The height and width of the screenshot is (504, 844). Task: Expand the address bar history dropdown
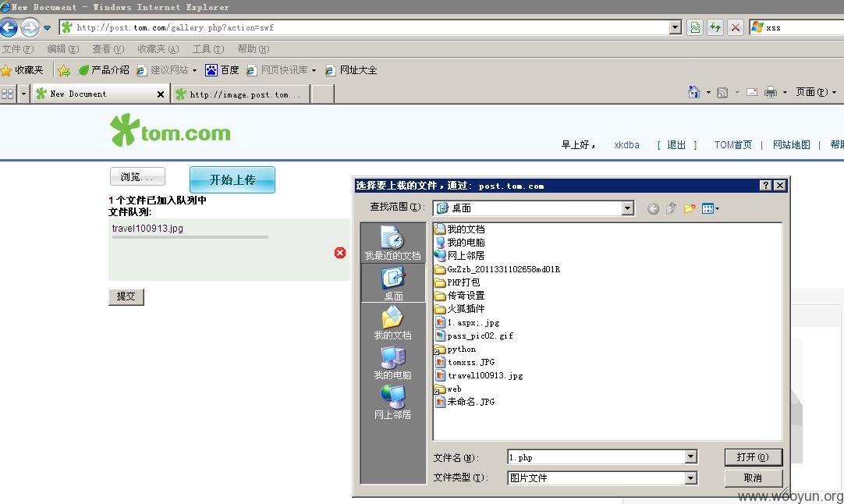click(676, 27)
